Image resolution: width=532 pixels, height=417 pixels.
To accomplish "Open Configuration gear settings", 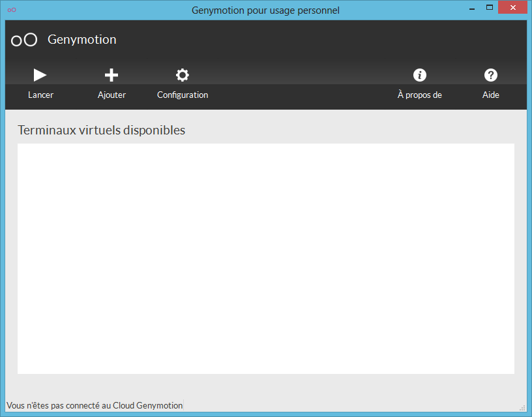I will coord(182,75).
